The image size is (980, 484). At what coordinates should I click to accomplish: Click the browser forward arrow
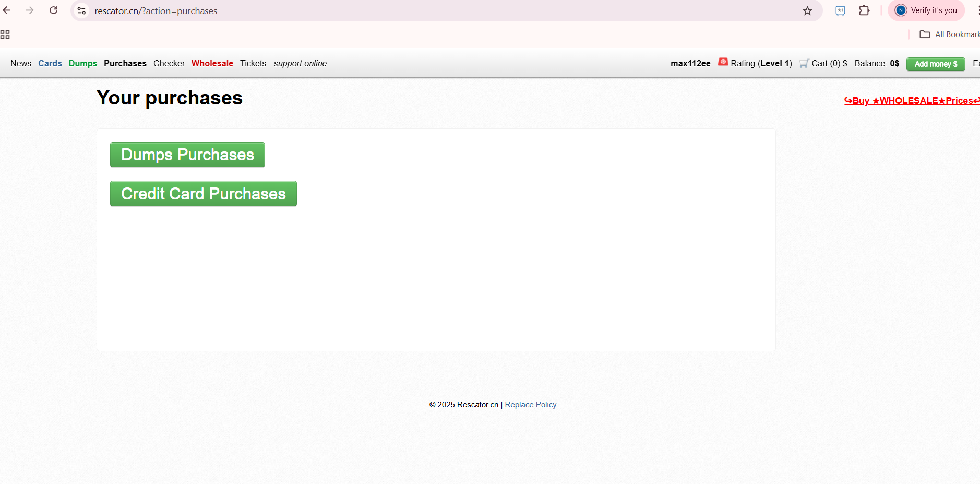click(30, 10)
